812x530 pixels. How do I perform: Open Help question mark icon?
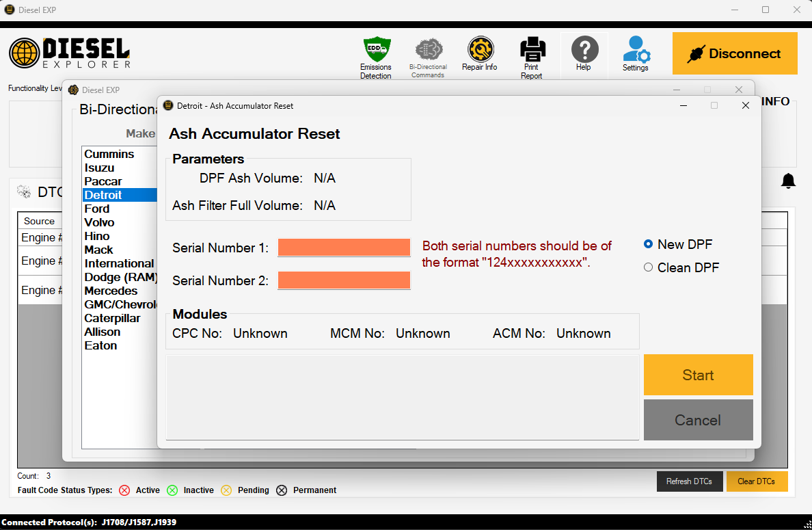tap(584, 50)
